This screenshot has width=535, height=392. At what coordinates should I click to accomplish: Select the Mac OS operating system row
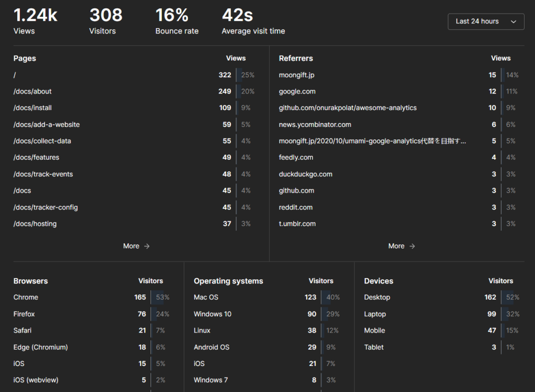pos(206,298)
